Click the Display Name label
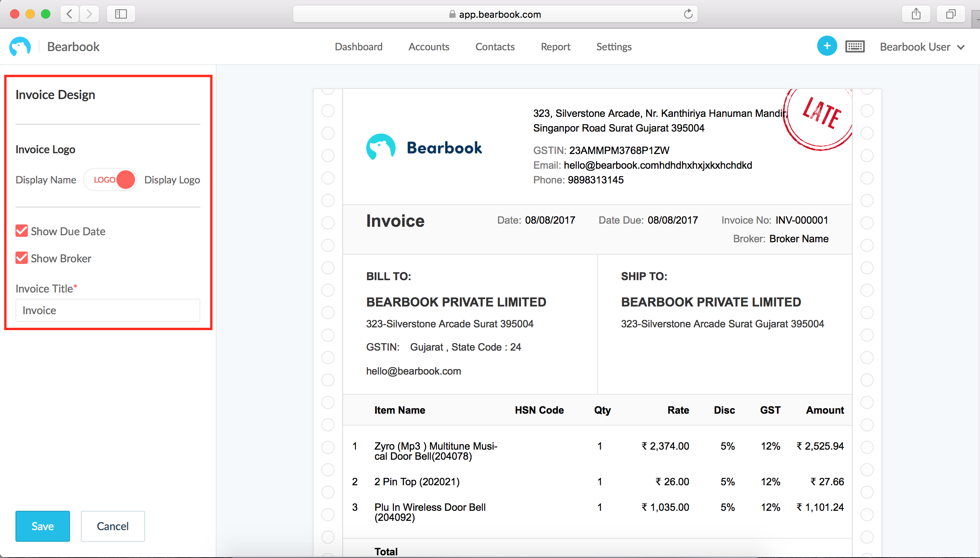The width and height of the screenshot is (980, 558). coord(46,180)
